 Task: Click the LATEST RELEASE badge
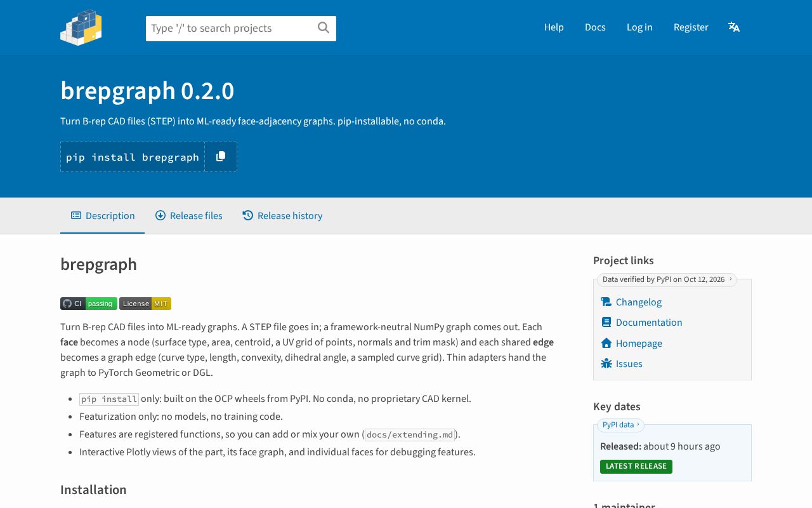[636, 466]
